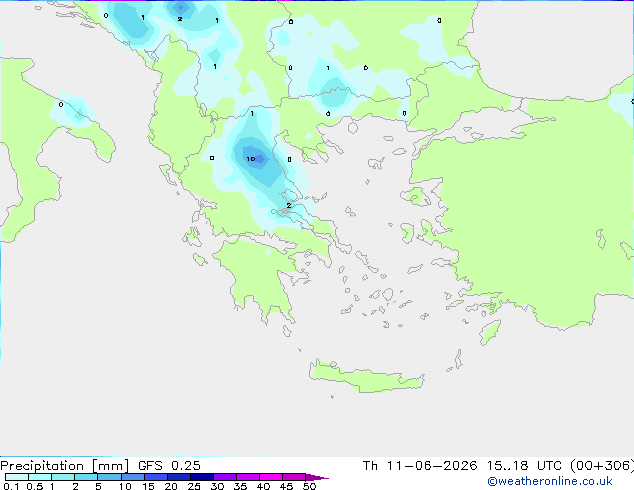
Task: Select the 40–45 mm magenta legend swatch
Action: tap(271, 477)
